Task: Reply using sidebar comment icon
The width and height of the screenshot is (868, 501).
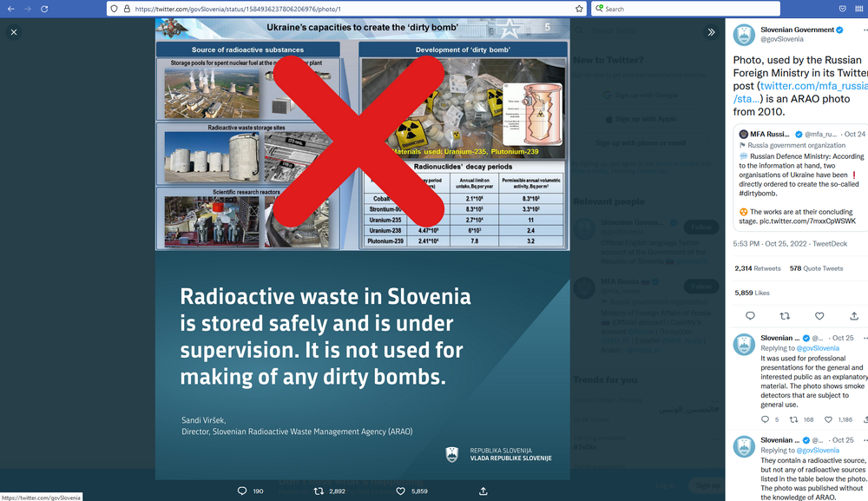Action: click(750, 315)
